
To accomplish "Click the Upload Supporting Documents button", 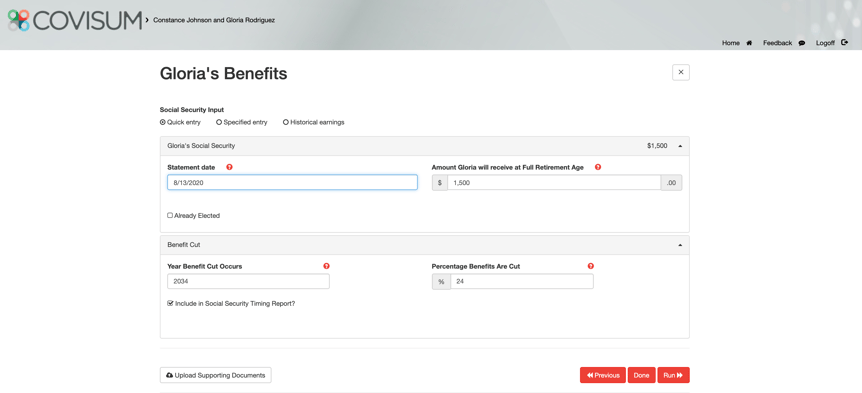I will click(x=216, y=375).
